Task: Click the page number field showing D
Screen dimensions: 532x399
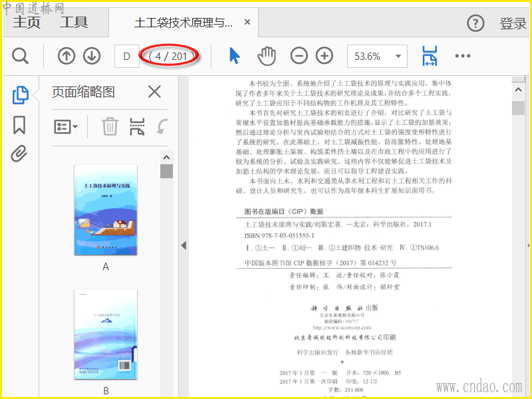Action: 127,56
